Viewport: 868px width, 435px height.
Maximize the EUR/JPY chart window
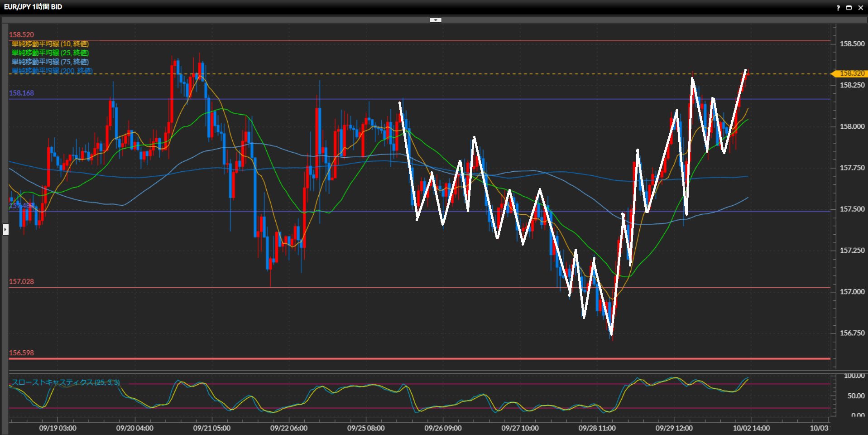coord(849,8)
